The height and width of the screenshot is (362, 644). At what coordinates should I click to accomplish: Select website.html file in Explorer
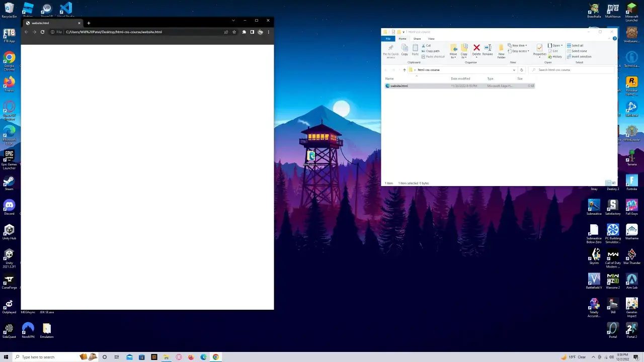(x=459, y=86)
